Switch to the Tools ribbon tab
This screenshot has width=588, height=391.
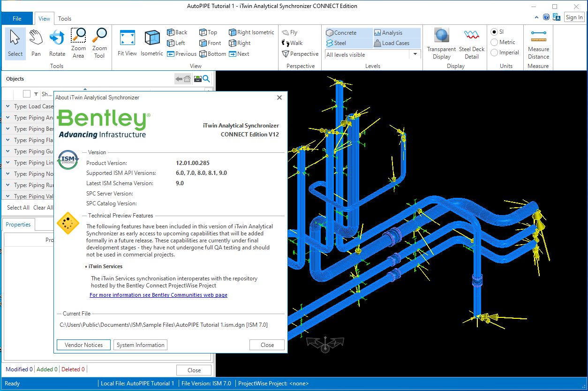65,19
